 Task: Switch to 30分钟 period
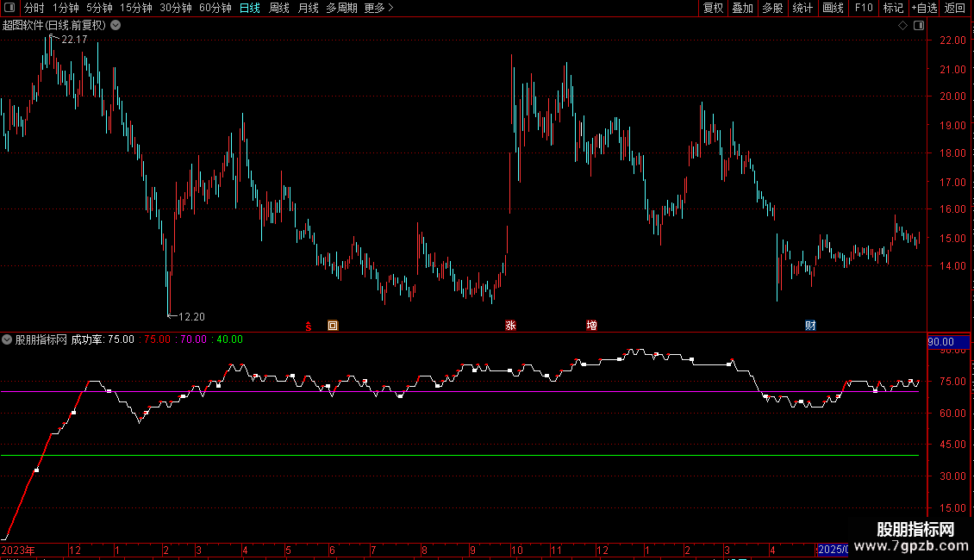click(176, 8)
